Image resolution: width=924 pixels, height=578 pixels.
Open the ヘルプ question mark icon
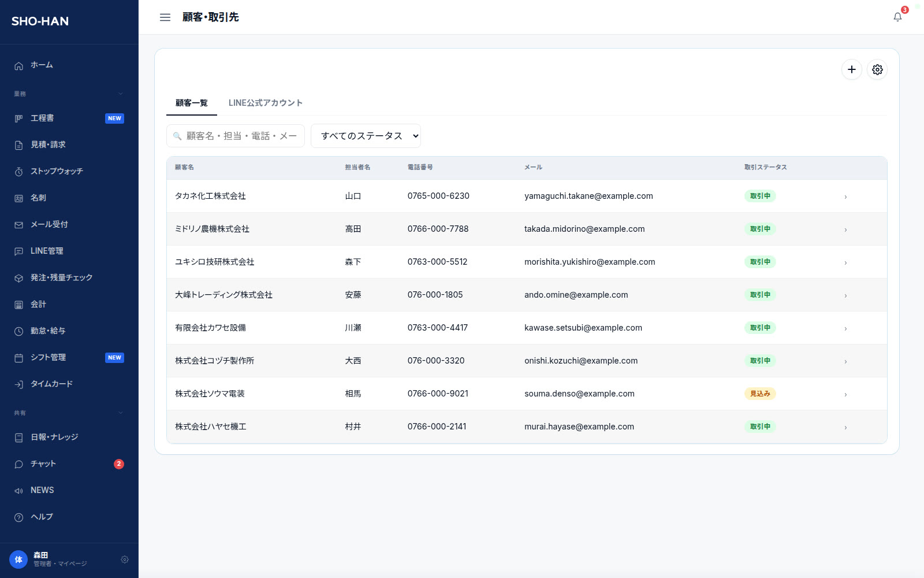click(x=18, y=517)
